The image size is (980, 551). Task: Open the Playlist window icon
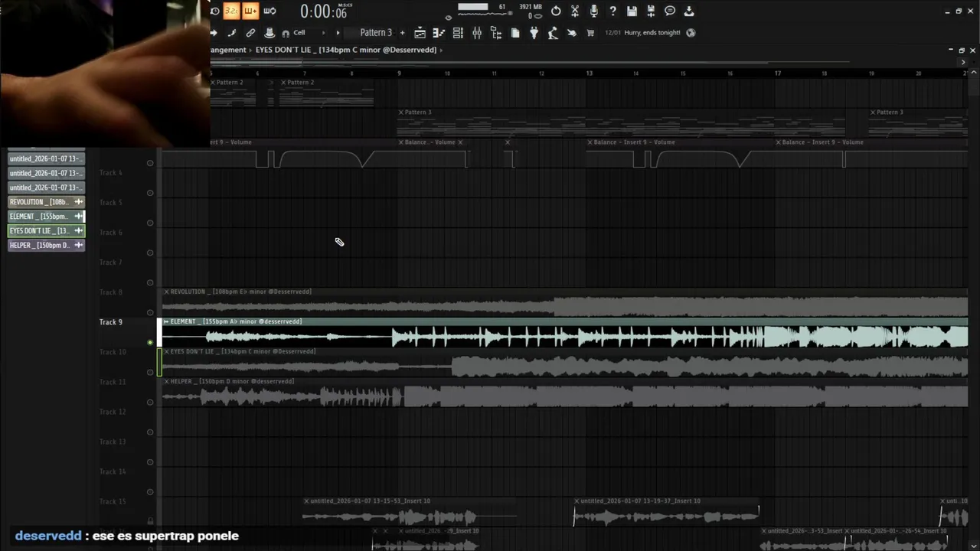(x=420, y=33)
